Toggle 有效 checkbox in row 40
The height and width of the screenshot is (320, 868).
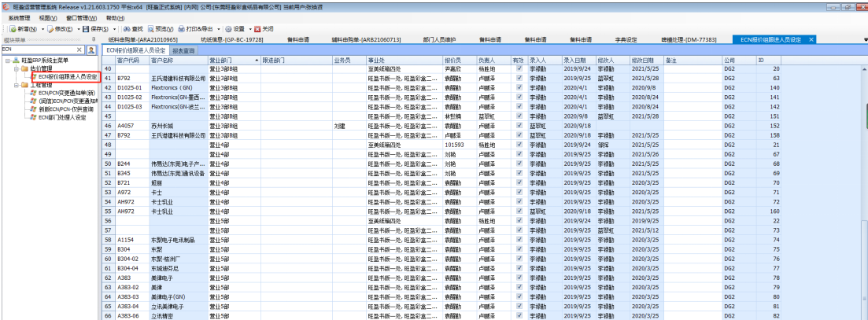(519, 68)
